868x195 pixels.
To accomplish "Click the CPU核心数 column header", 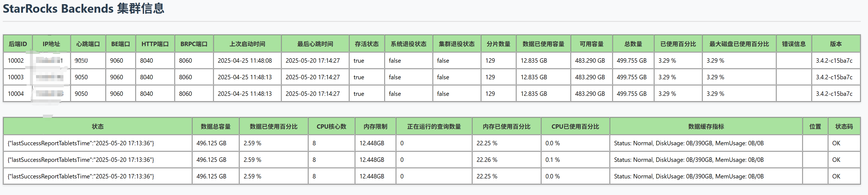I will coord(331,127).
